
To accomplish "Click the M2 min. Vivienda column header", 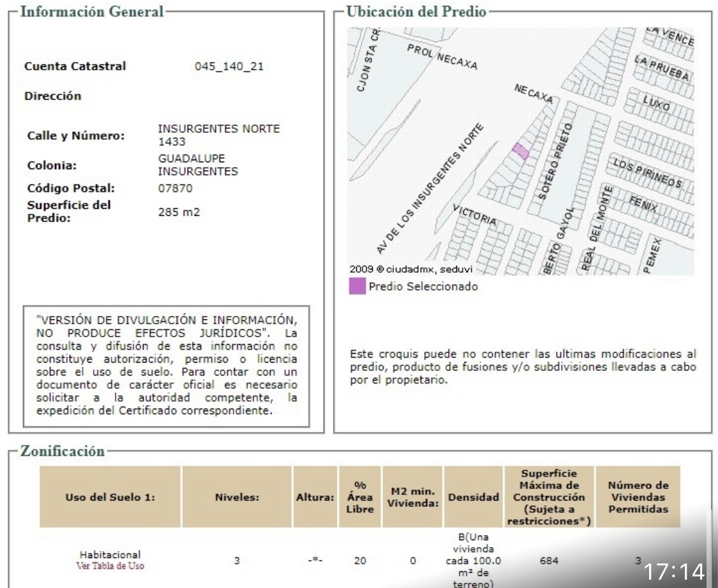I will coord(412,497).
